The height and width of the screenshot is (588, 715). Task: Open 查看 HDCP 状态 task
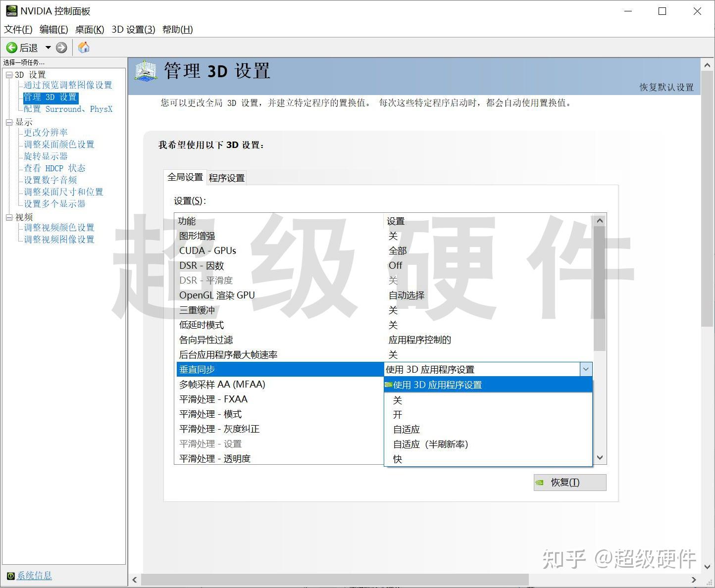[54, 168]
